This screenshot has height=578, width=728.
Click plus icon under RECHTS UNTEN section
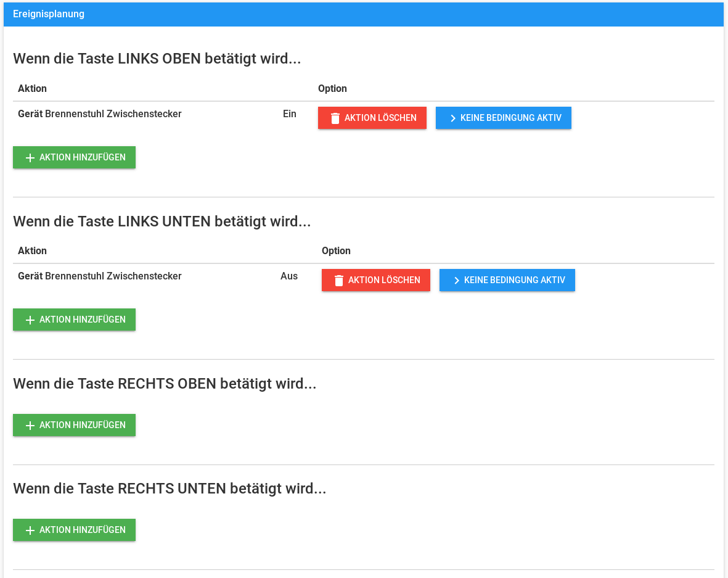click(x=30, y=531)
